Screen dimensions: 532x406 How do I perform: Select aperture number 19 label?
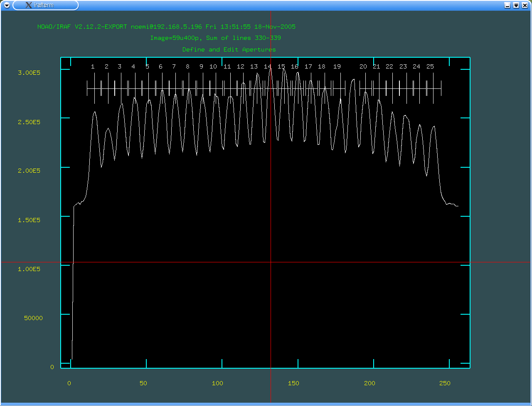click(x=337, y=66)
